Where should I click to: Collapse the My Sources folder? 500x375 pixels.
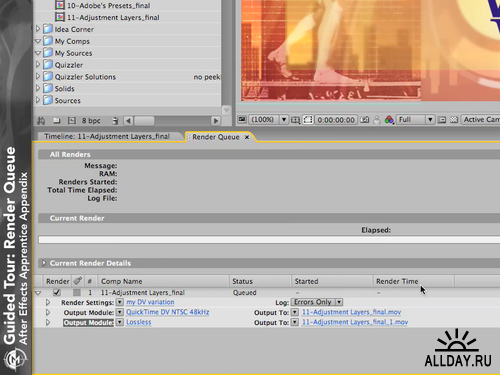[x=38, y=53]
